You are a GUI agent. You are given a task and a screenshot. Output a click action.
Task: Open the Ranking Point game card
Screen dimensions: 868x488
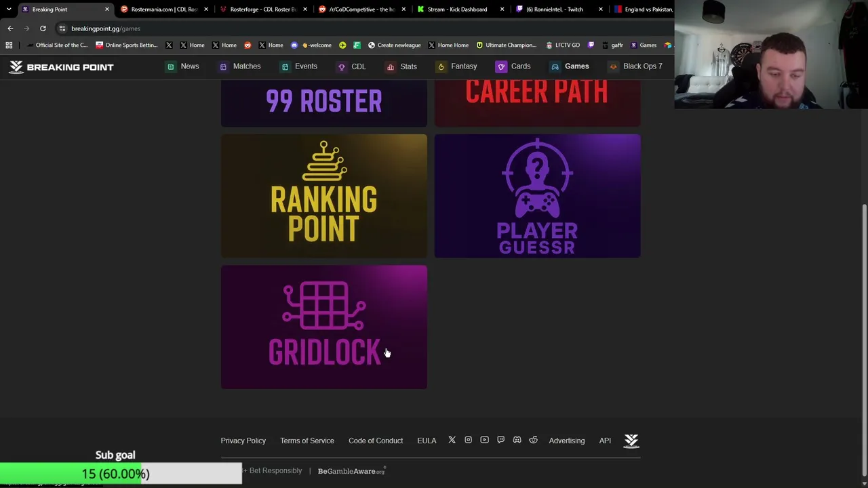(324, 196)
